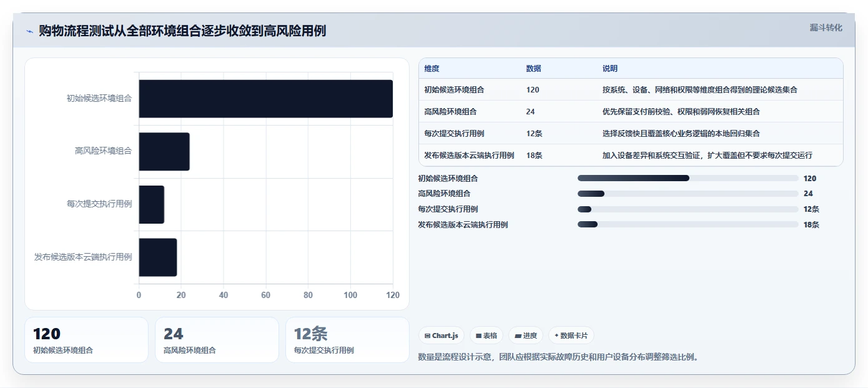Screen dimensions: 868x388
Task: Click chart axis label 初始候选环境组合
Action: 99,98
